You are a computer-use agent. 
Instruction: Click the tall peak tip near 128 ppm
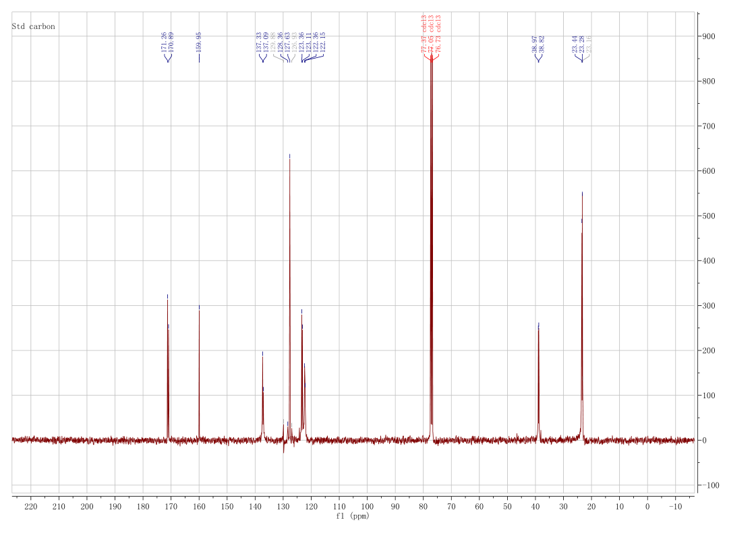[x=290, y=156]
